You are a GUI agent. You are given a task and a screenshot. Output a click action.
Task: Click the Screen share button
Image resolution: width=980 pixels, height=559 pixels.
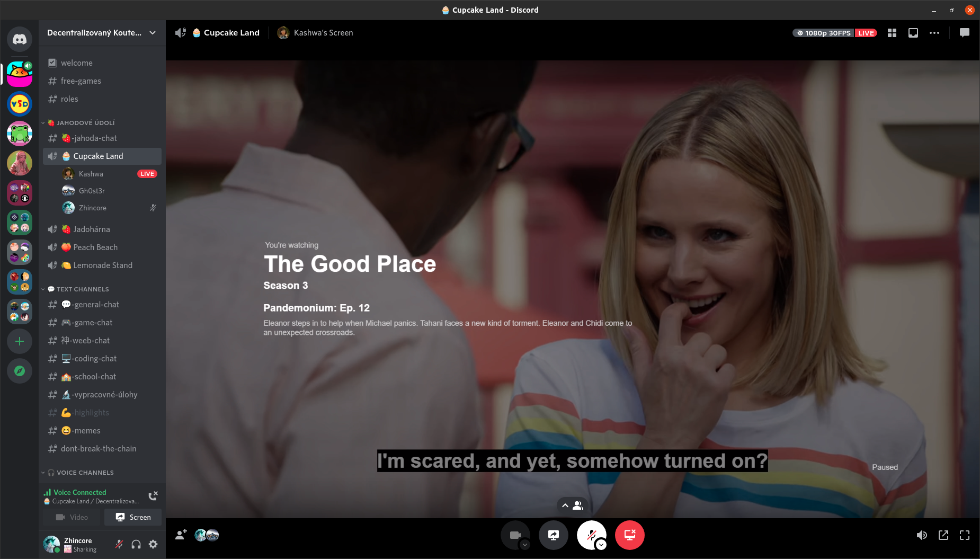click(133, 517)
